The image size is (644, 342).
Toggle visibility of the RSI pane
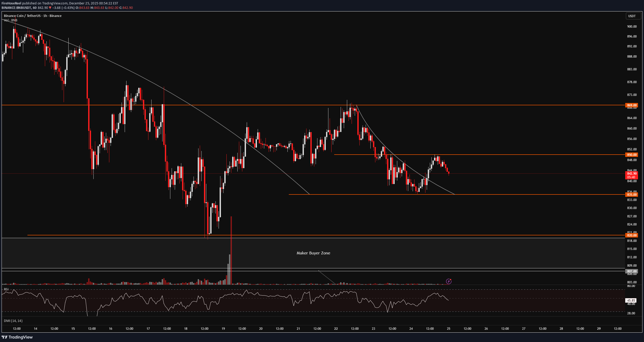pyautogui.click(x=6, y=289)
